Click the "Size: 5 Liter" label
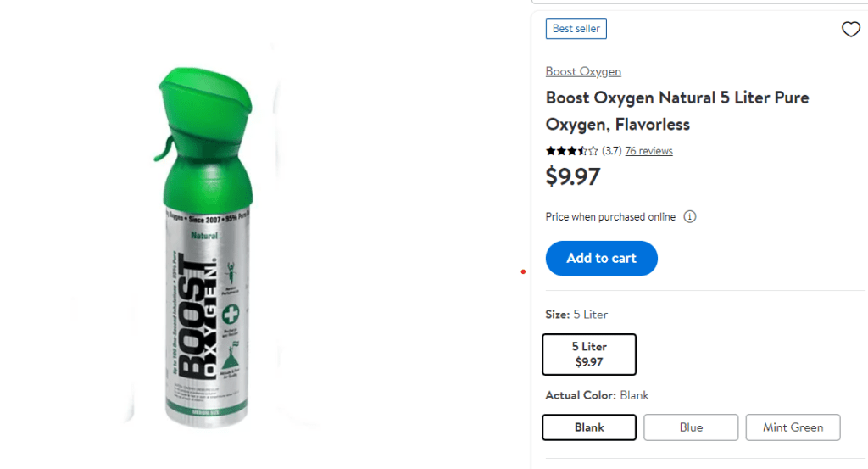This screenshot has width=868, height=469. [x=576, y=315]
